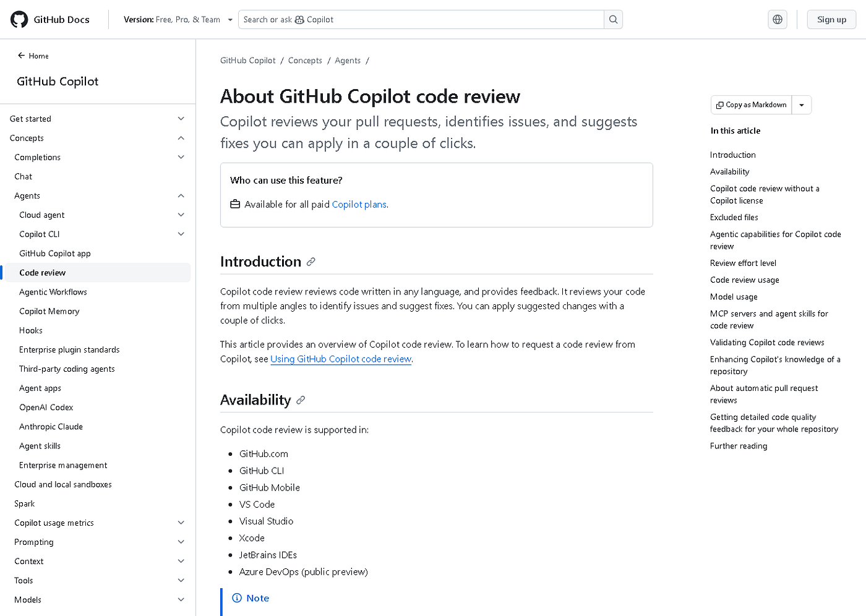Jump to Copilot code review without a Copilot license
This screenshot has height=616, width=866.
(x=765, y=194)
